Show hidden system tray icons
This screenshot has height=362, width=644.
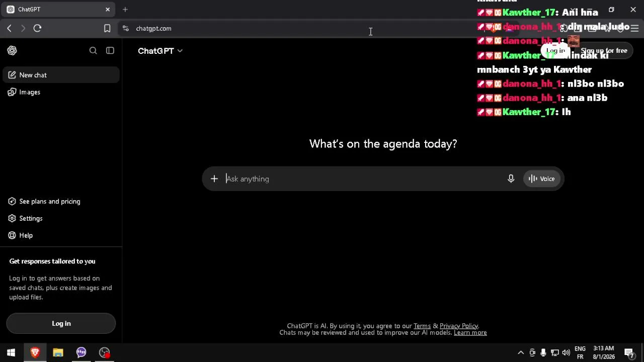tap(521, 352)
